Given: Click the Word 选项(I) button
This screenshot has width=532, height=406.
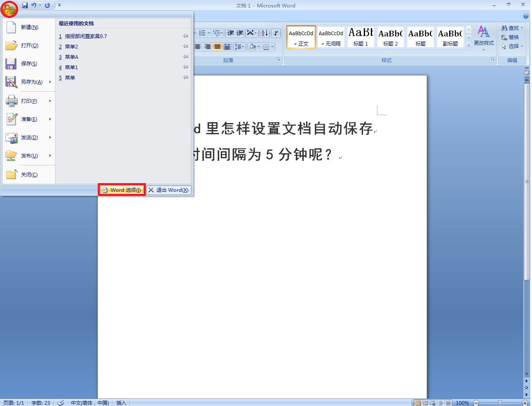Looking at the screenshot, I should point(122,190).
